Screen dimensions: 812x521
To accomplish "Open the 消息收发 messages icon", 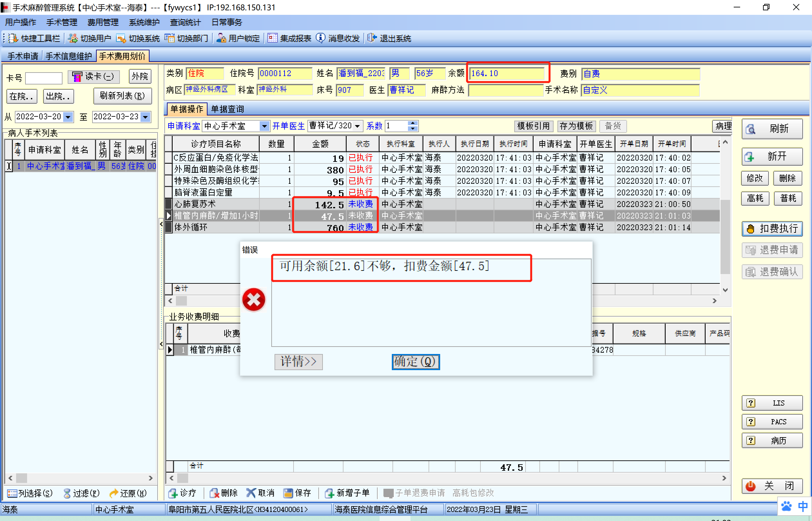I will (321, 38).
